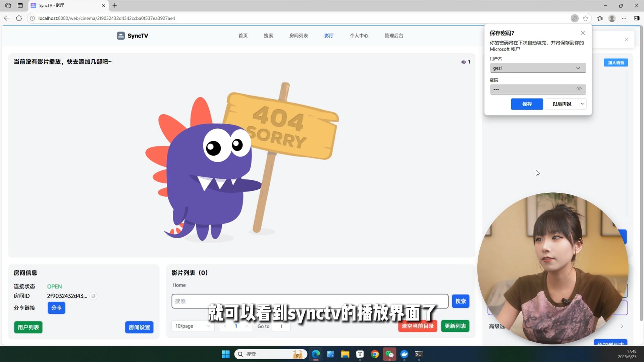View site information icon
This screenshot has width=644, height=362.
coord(33,18)
